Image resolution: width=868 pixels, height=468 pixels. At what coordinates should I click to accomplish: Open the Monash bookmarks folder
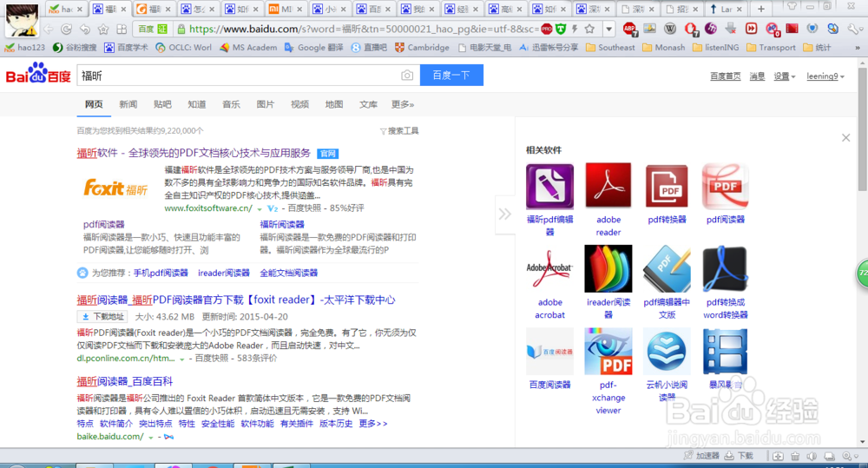point(664,48)
